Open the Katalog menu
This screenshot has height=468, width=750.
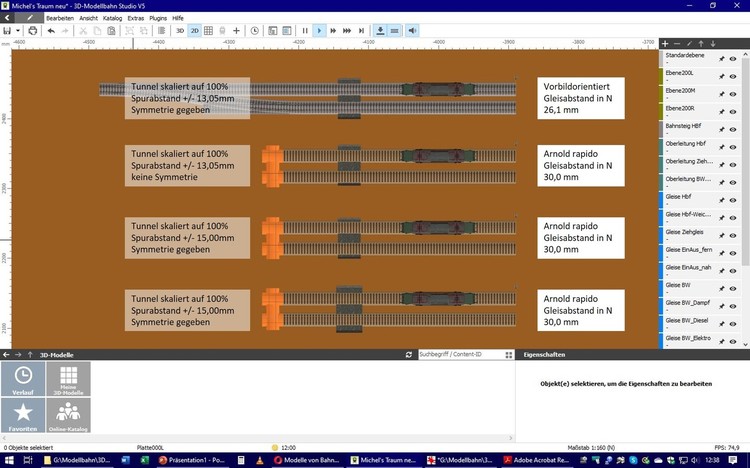tap(112, 18)
